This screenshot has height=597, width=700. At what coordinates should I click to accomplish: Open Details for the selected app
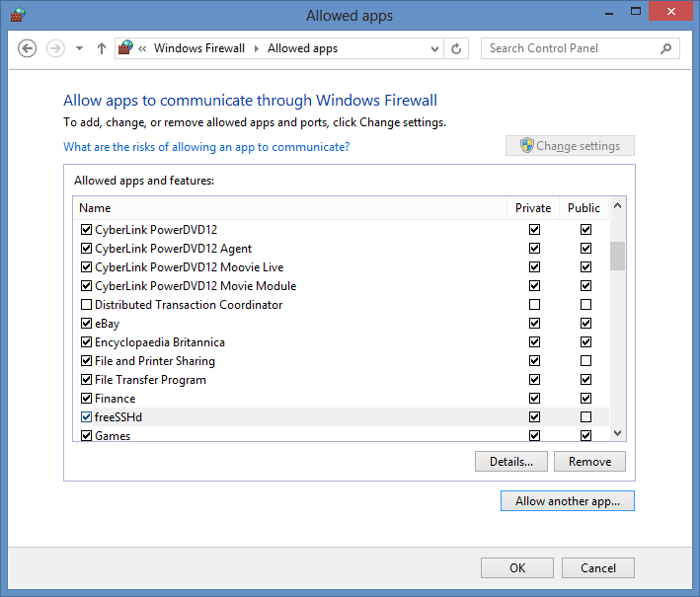point(511,462)
